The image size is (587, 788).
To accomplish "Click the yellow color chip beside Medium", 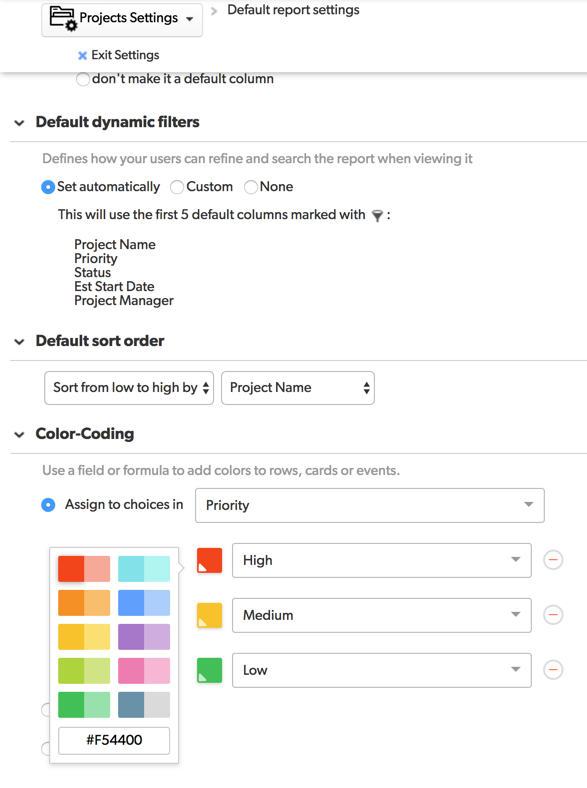I will [x=210, y=615].
